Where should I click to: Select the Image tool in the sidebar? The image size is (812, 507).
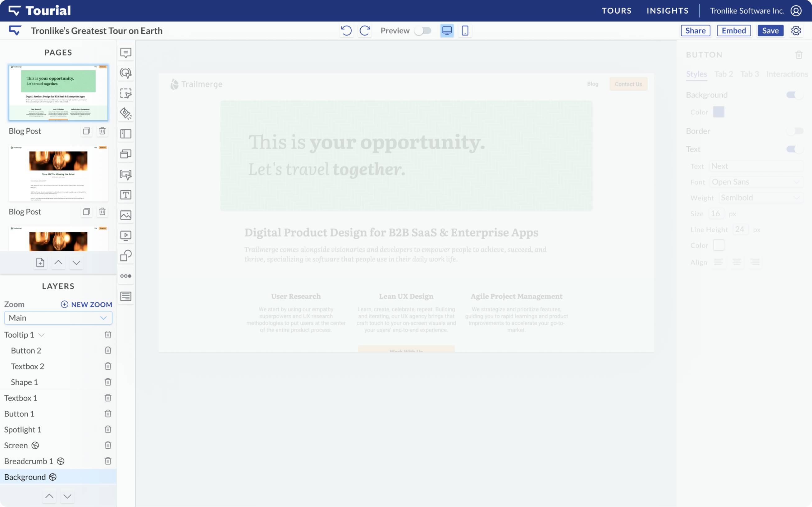click(126, 215)
